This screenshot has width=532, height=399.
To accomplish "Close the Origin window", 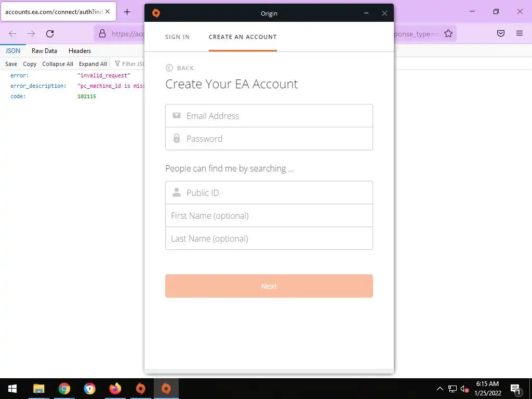I will tap(384, 13).
